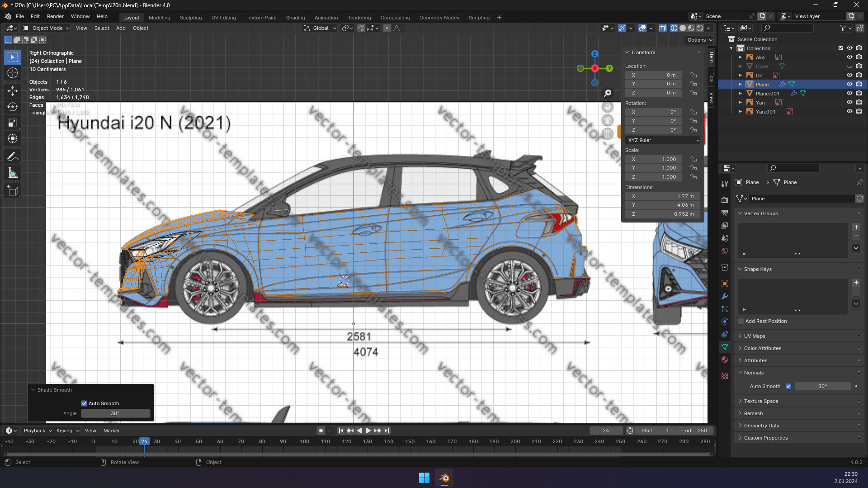Hide the Aka object in the outliner
This screenshot has height=488, width=868.
point(849,57)
